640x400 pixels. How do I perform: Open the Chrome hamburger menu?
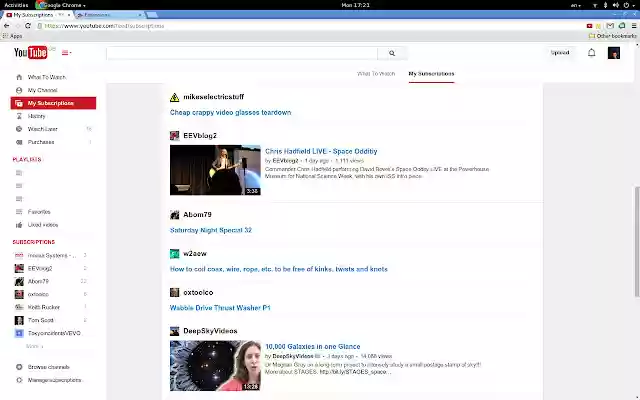click(631, 25)
